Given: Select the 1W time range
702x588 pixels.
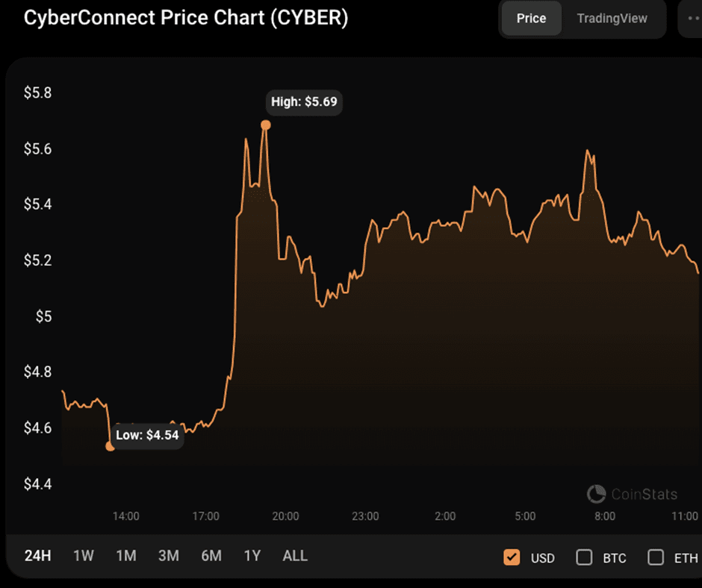Looking at the screenshot, I should (84, 556).
